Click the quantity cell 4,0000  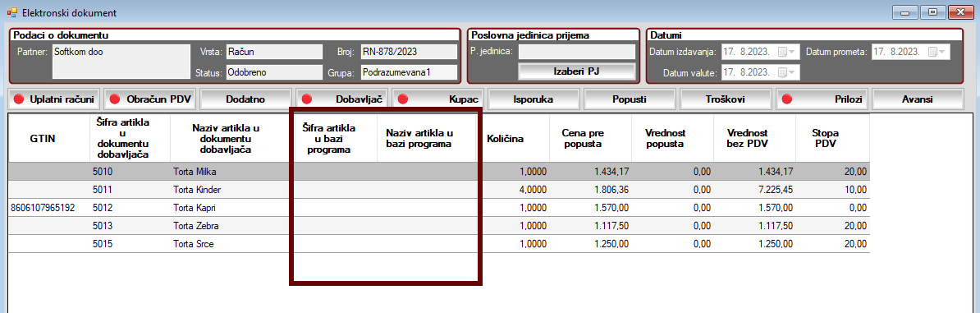pyautogui.click(x=515, y=190)
